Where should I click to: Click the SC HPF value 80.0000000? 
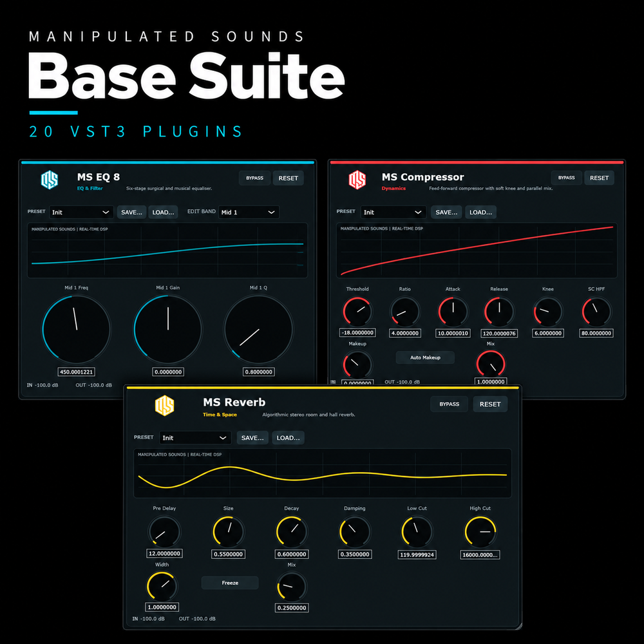coord(596,333)
